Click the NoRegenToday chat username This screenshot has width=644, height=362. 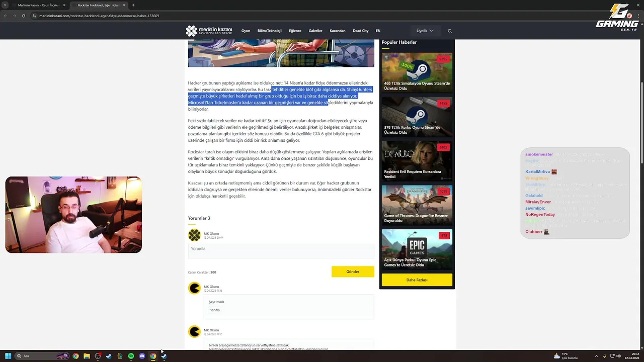(x=540, y=215)
